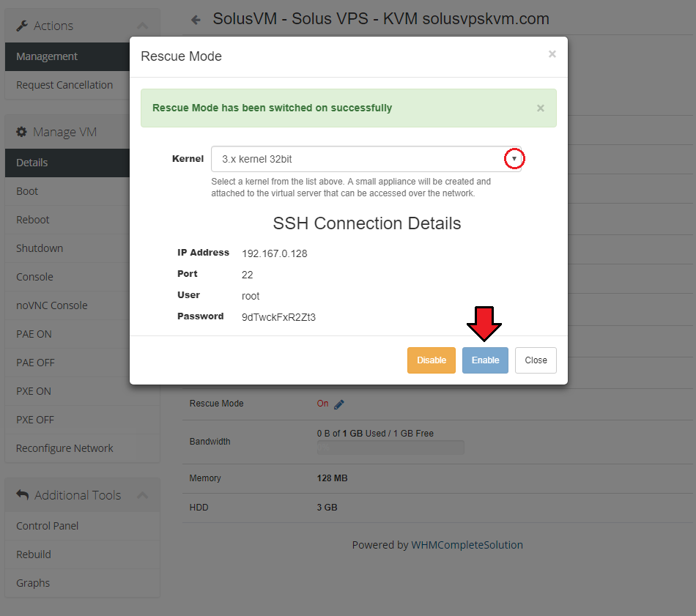
Task: Click the gear icon in Manage VM header
Action: click(21, 132)
